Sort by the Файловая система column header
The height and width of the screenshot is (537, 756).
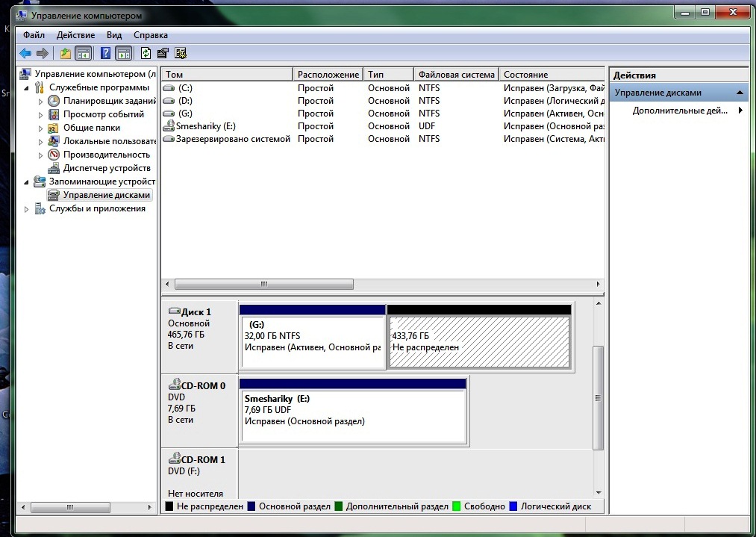[x=456, y=75]
